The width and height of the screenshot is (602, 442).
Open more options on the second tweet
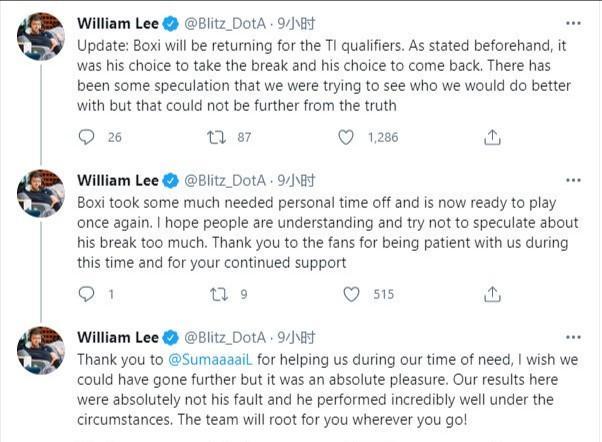(x=572, y=180)
